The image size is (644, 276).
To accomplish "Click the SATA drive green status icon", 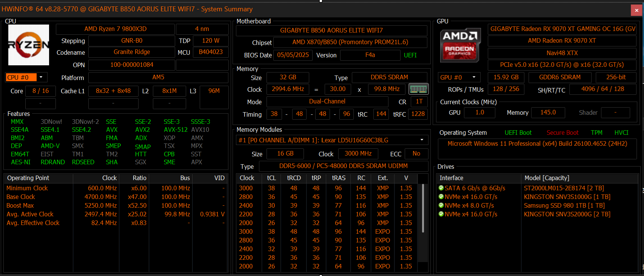I will (441, 188).
